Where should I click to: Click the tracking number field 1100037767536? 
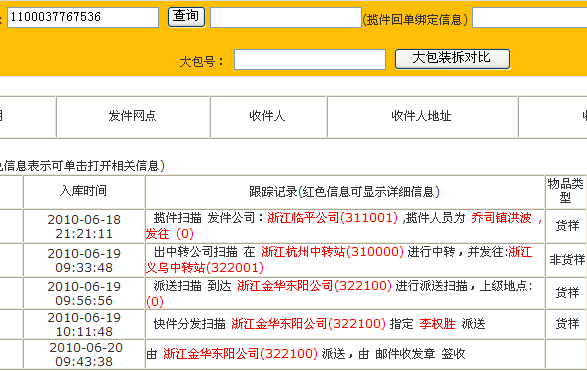click(x=83, y=17)
